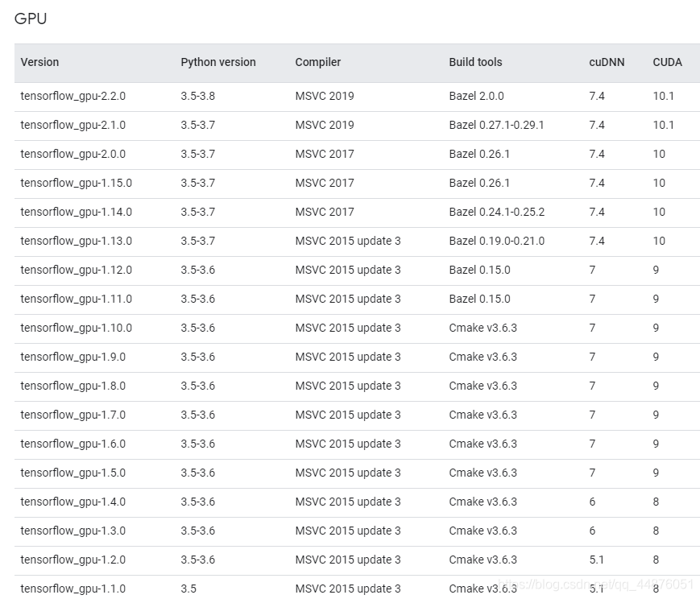Viewport: 700px width, 599px height.
Task: Click the GPU section heading
Action: pos(31,19)
